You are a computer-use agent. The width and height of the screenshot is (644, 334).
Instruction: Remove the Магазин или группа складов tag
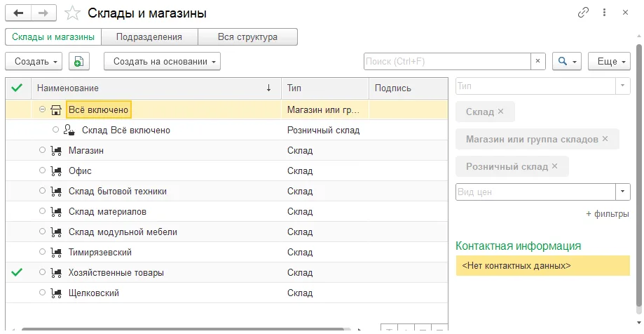tap(605, 139)
